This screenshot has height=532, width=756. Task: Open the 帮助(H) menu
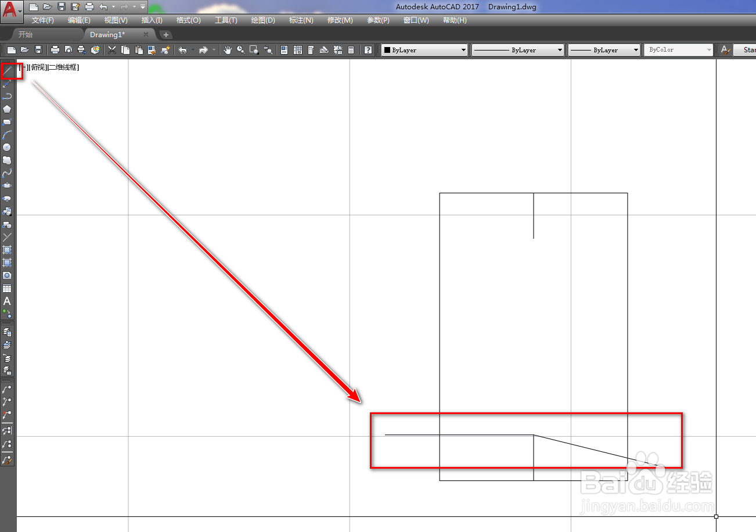[455, 20]
